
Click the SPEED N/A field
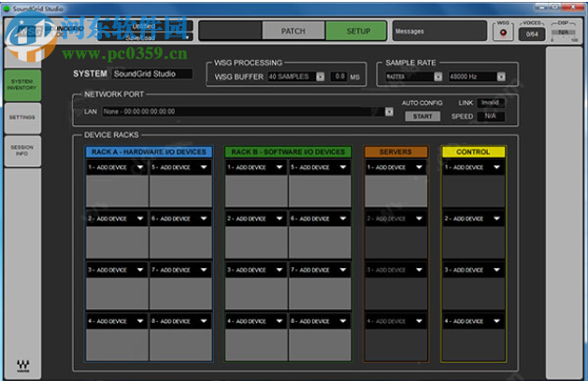[x=491, y=116]
